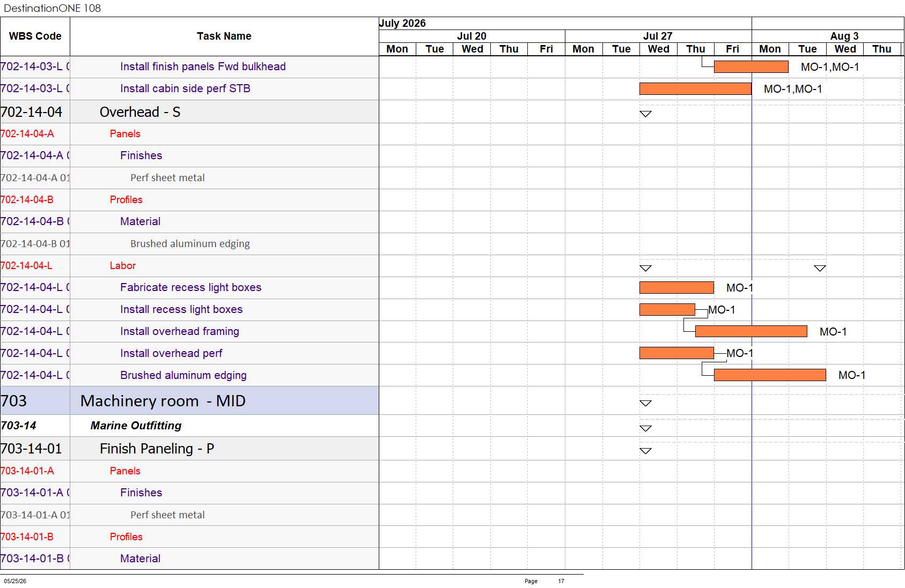905x588 pixels.
Task: Click the Overhead - S summary triangle marker
Action: coord(645,114)
